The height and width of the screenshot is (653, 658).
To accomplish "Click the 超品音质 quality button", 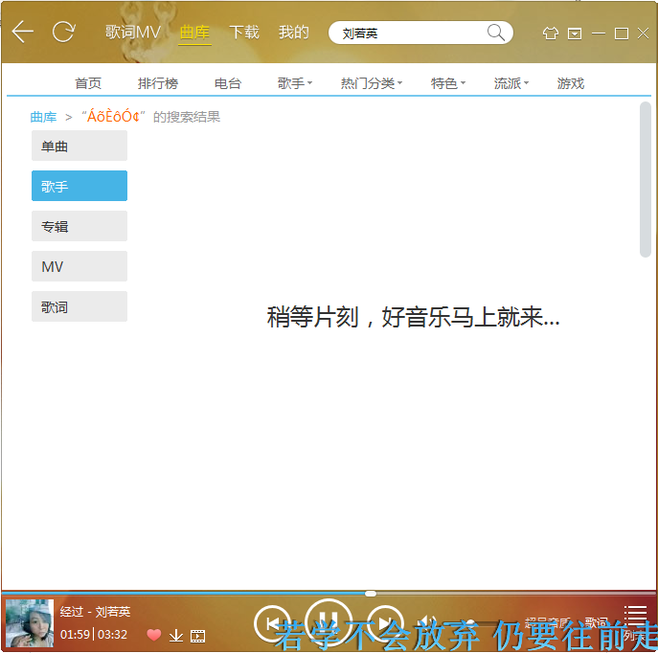I will click(548, 622).
